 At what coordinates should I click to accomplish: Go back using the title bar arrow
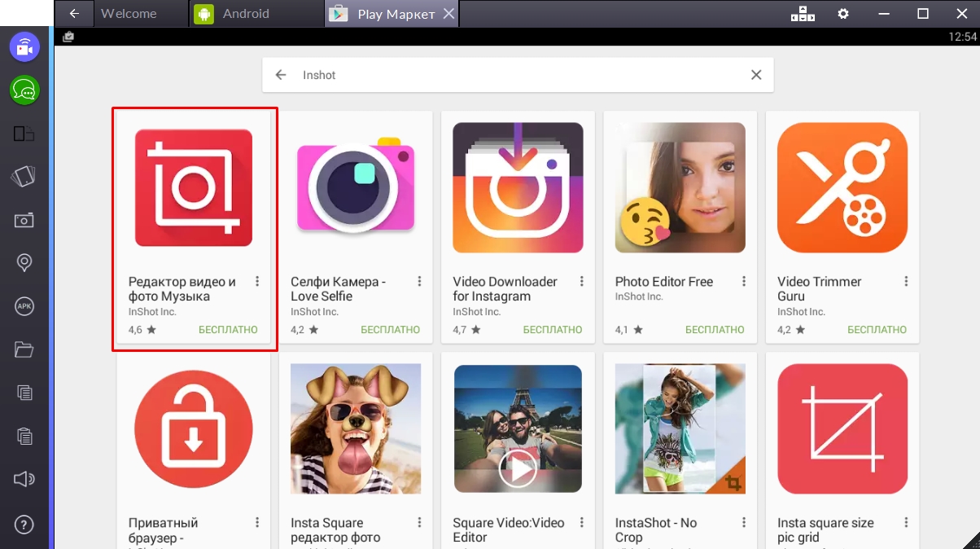74,14
